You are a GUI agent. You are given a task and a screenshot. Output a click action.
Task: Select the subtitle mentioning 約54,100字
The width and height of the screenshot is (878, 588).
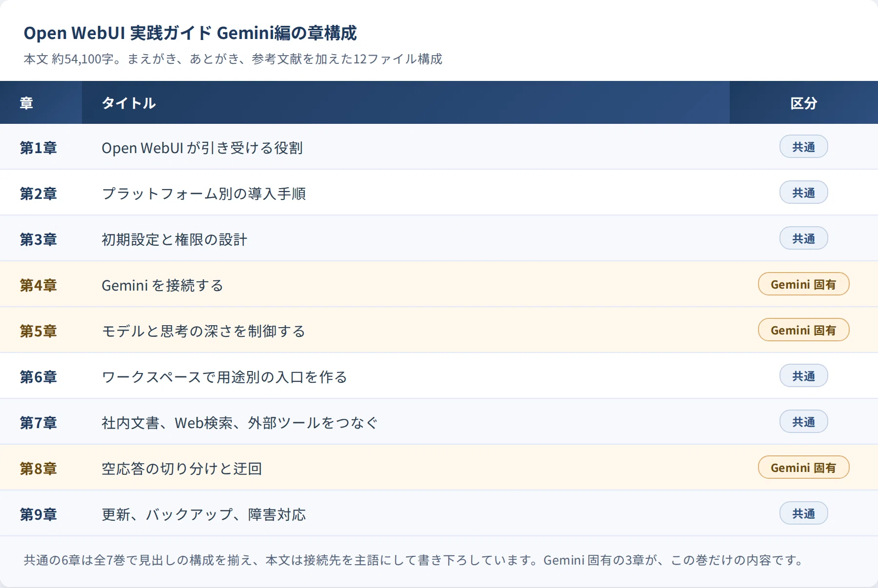[233, 59]
